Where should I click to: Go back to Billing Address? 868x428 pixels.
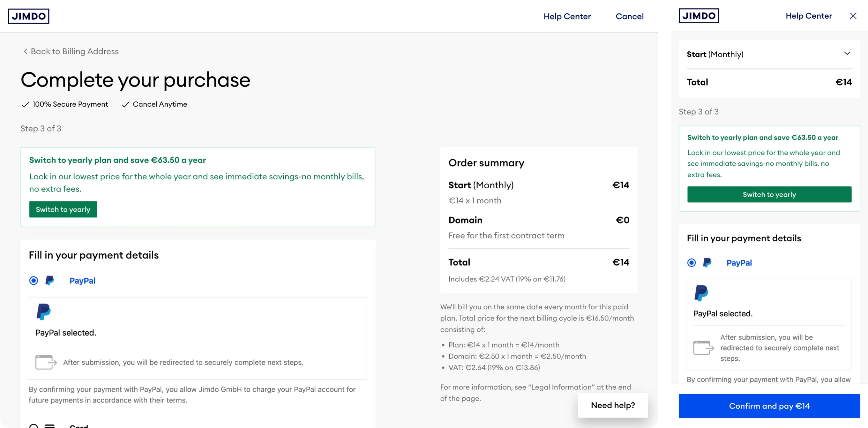pyautogui.click(x=71, y=51)
